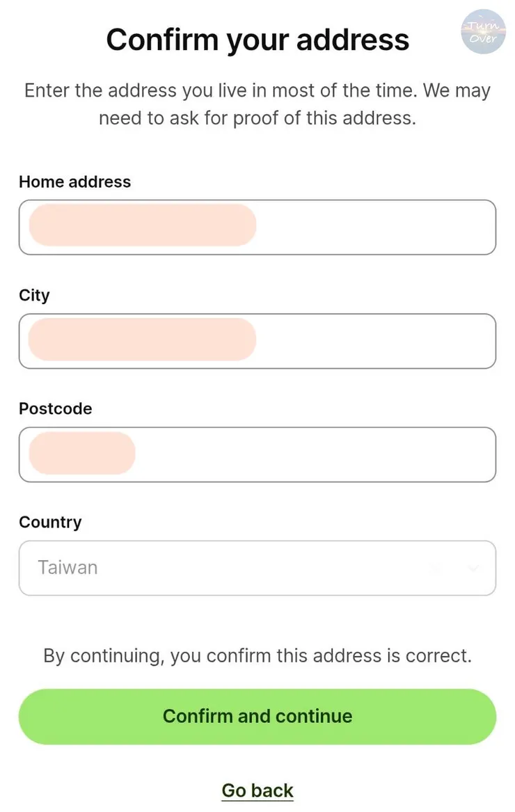Clear the Country field with the faint X icon
Viewport: 515px width, 812px height.
tap(436, 568)
